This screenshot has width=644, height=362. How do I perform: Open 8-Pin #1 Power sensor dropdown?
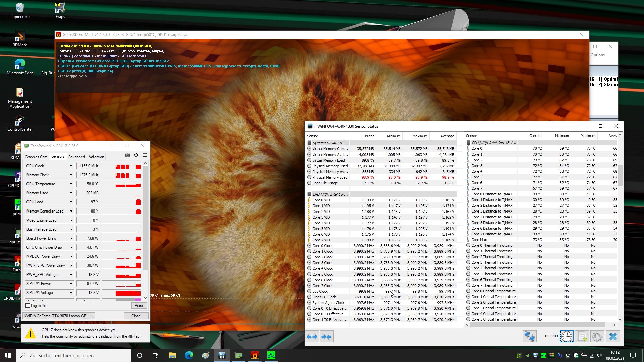pyautogui.click(x=71, y=284)
